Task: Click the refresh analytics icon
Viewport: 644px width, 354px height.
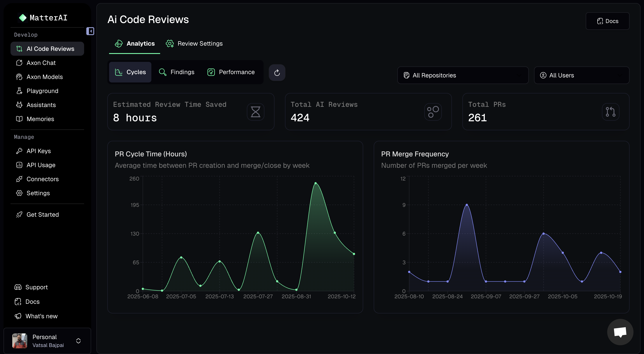Action: point(277,73)
